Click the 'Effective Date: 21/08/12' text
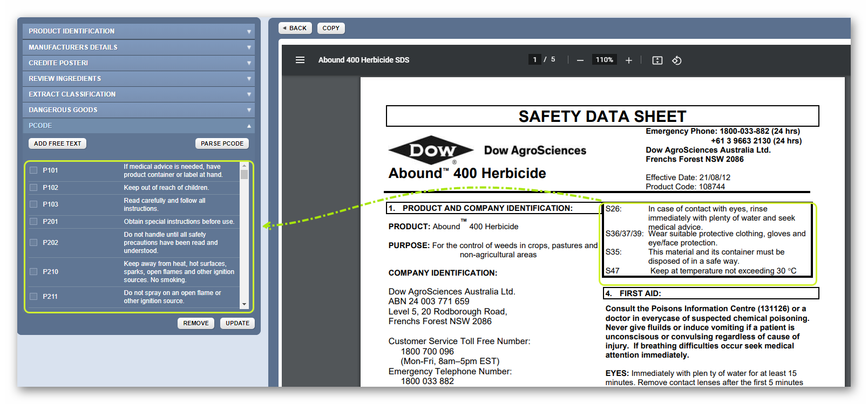The width and height of the screenshot is (868, 404). point(688,177)
